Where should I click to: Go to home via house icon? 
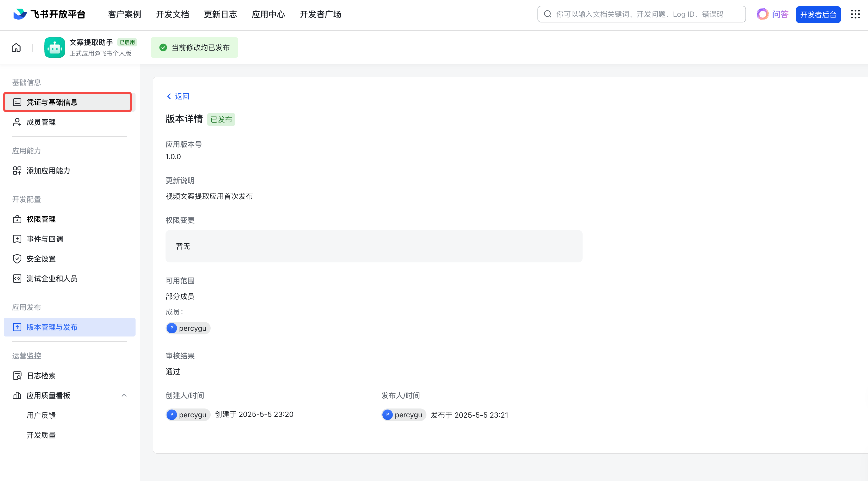click(x=16, y=47)
